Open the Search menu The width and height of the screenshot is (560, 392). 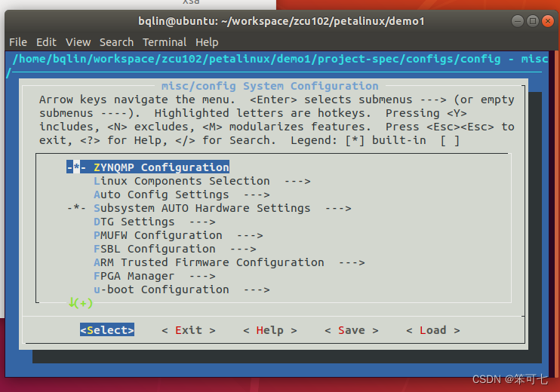click(116, 42)
